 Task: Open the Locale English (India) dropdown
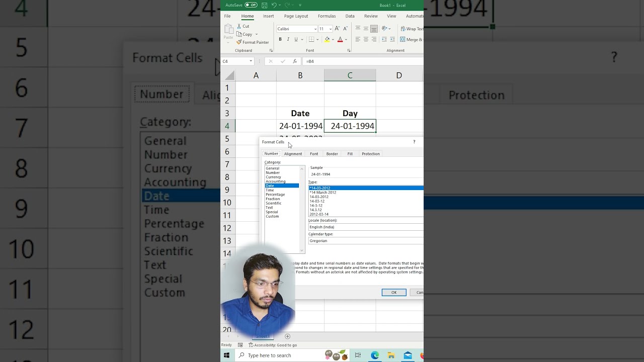pyautogui.click(x=366, y=227)
